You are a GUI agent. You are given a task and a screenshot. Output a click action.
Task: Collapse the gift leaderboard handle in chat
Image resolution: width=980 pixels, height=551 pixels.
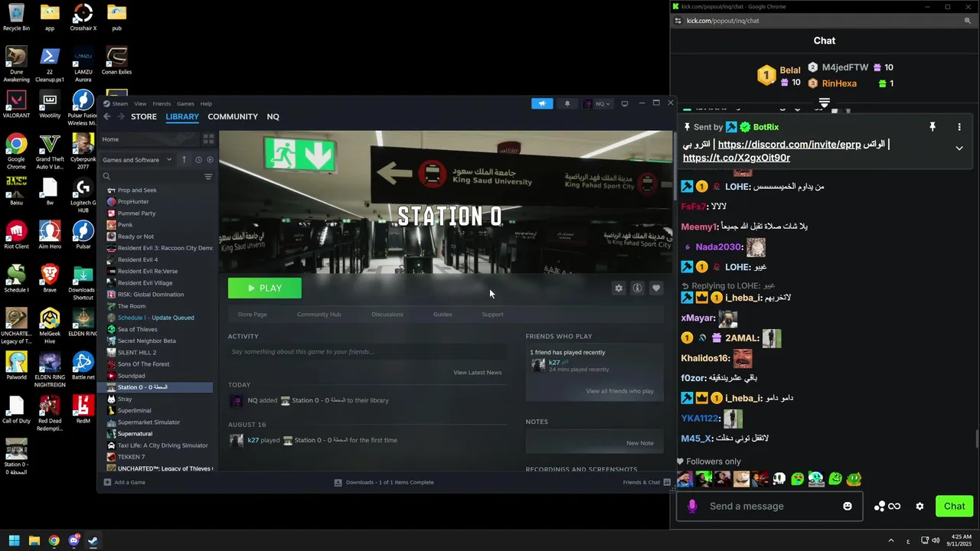[825, 102]
